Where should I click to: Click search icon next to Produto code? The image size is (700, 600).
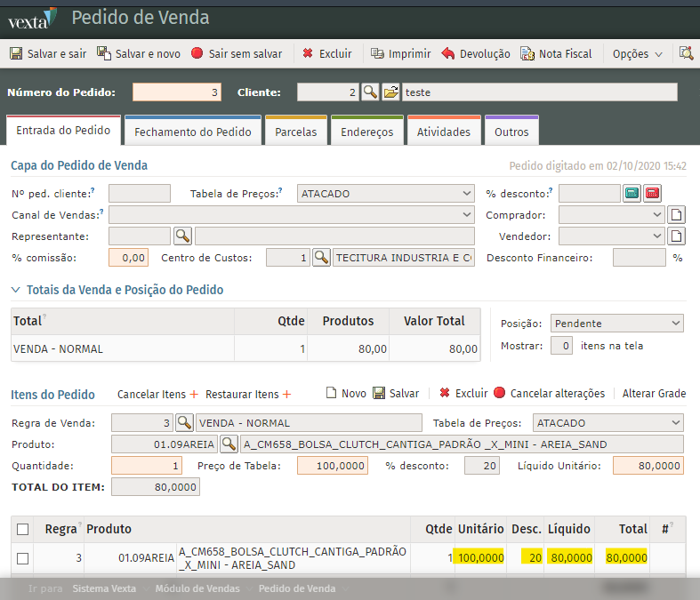(x=229, y=444)
